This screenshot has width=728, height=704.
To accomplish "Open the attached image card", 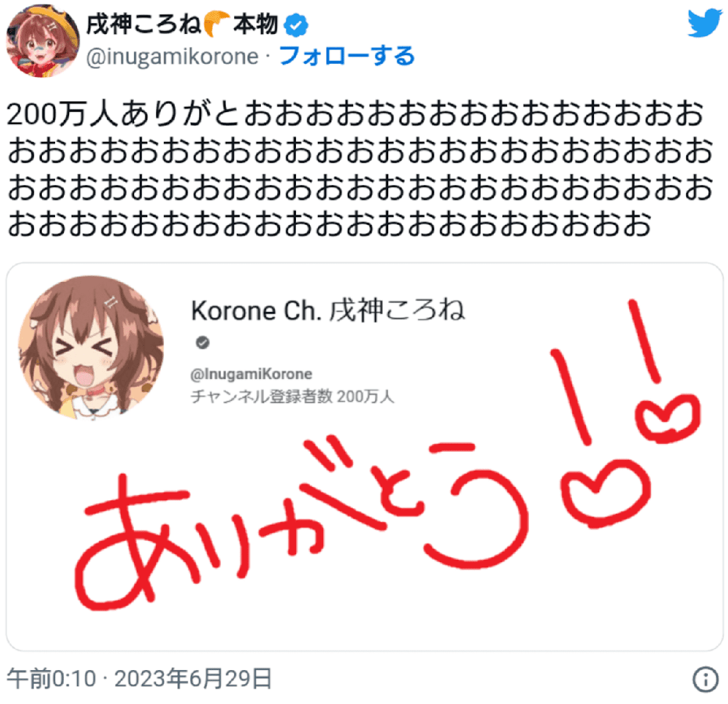I will 364,457.
